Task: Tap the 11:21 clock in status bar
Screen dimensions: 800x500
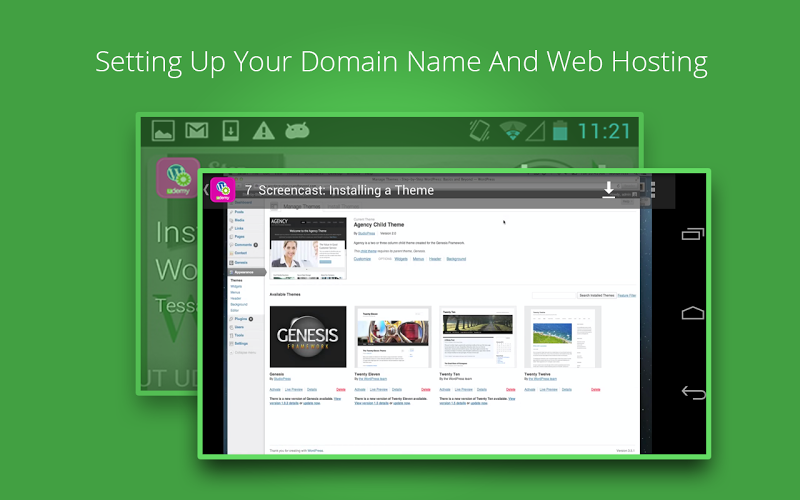Action: (604, 131)
